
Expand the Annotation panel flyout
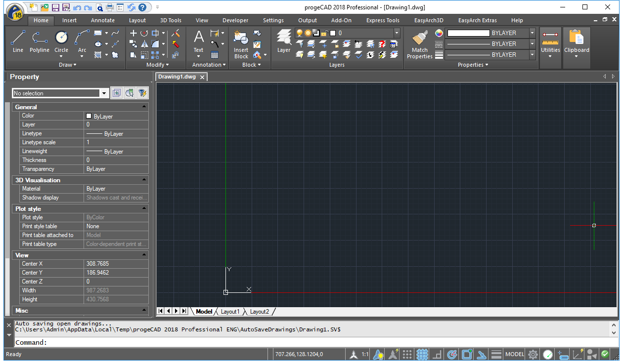[209, 65]
